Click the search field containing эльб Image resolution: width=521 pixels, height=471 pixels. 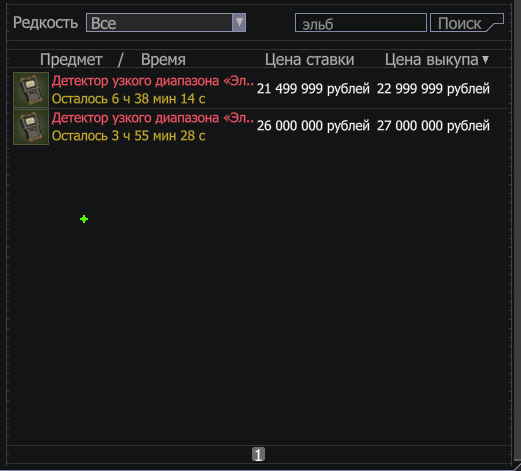(x=361, y=23)
